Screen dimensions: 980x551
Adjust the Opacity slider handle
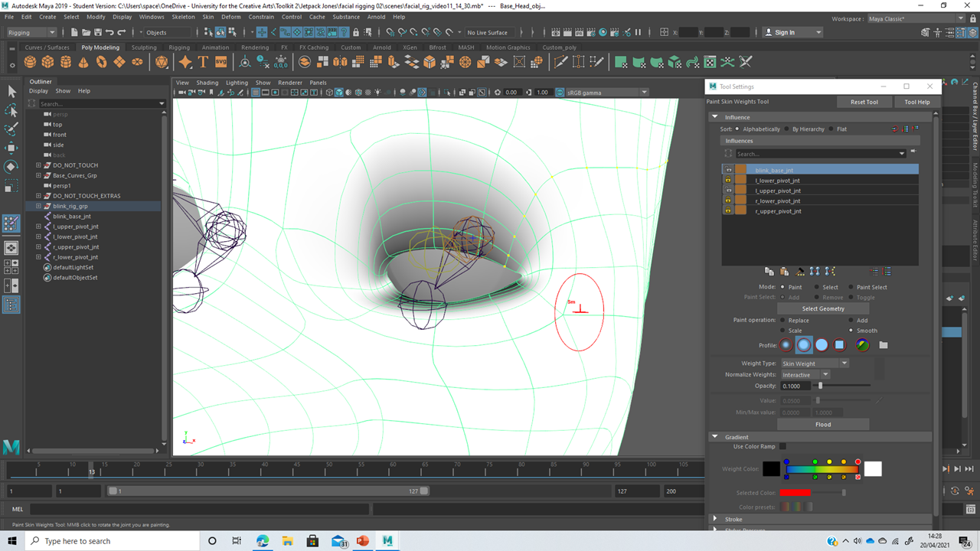click(x=821, y=386)
